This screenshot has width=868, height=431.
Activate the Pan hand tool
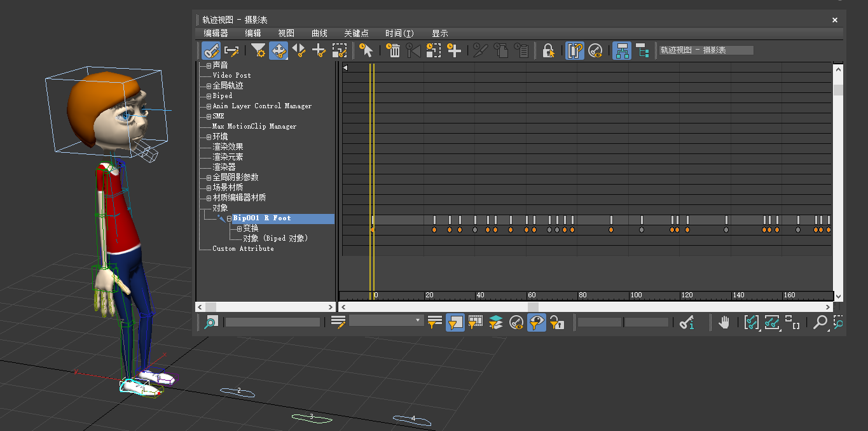pos(724,323)
